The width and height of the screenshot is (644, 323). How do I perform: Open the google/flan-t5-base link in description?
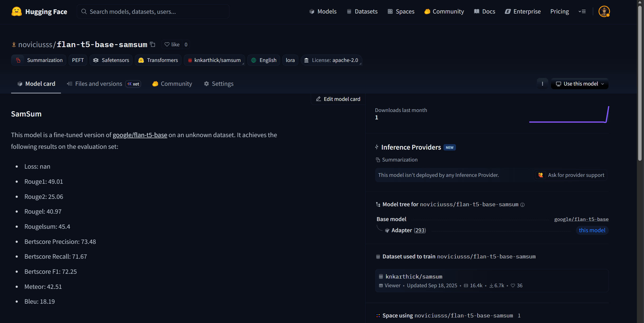(x=140, y=135)
